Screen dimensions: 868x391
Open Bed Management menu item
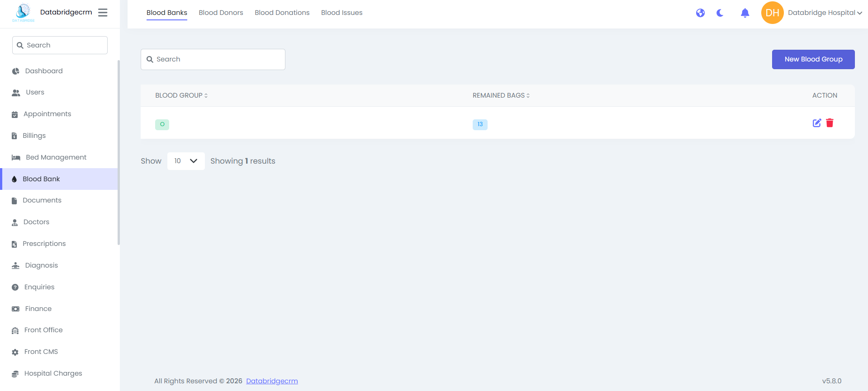[x=59, y=157]
